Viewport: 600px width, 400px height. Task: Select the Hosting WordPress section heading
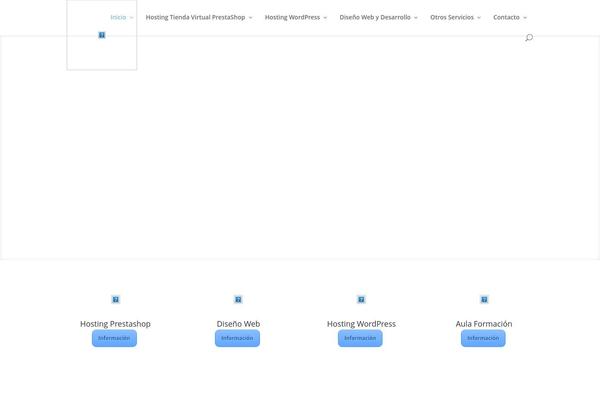click(x=361, y=324)
